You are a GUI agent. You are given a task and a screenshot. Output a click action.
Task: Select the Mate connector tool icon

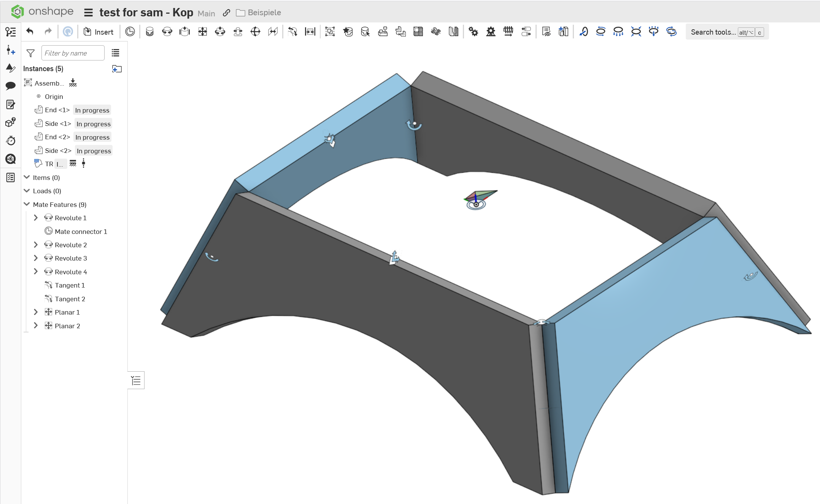point(130,32)
